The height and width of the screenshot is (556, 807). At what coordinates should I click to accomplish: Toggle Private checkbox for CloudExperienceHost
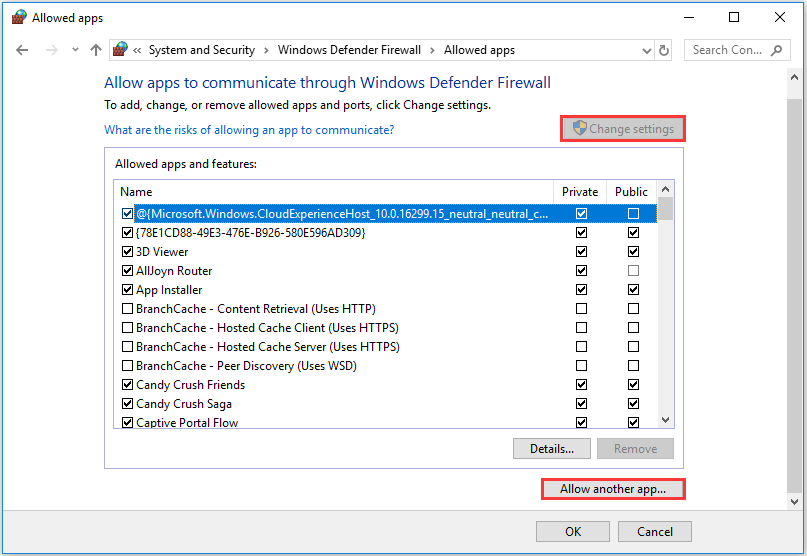tap(582, 214)
